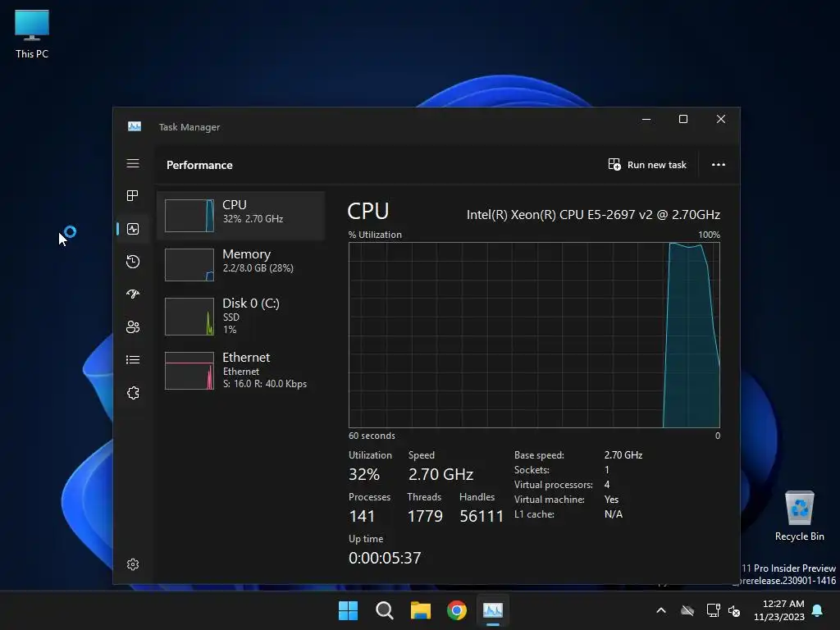The width and height of the screenshot is (840, 630).
Task: Open the notifications bell icon
Action: [818, 610]
